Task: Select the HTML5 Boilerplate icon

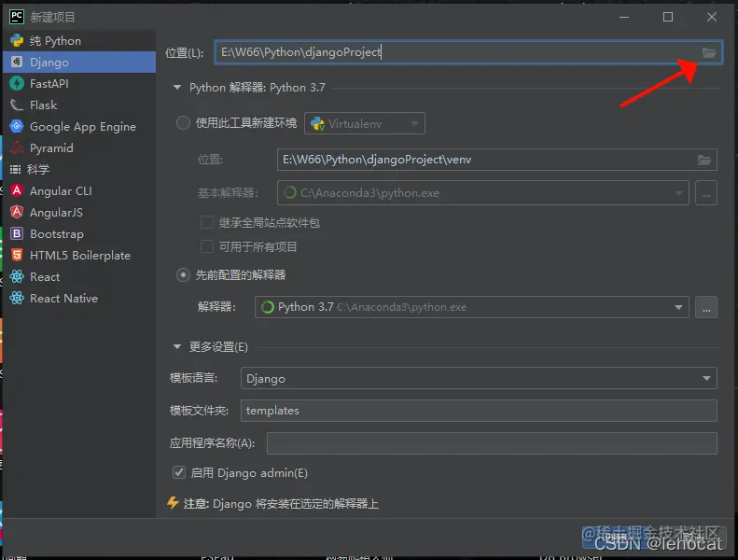Action: tap(17, 256)
